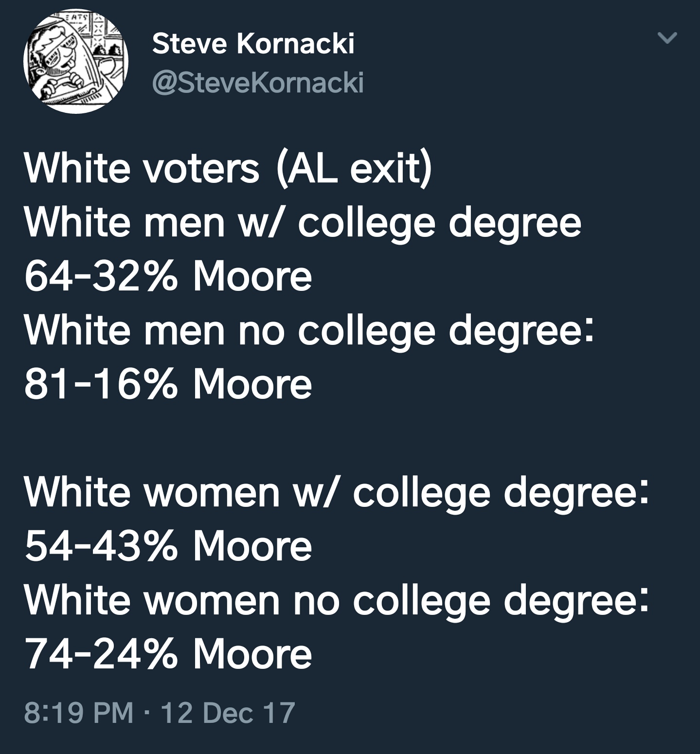Click the word Moore after 54-43%
Image resolution: width=700 pixels, height=754 pixels.
coord(252,546)
